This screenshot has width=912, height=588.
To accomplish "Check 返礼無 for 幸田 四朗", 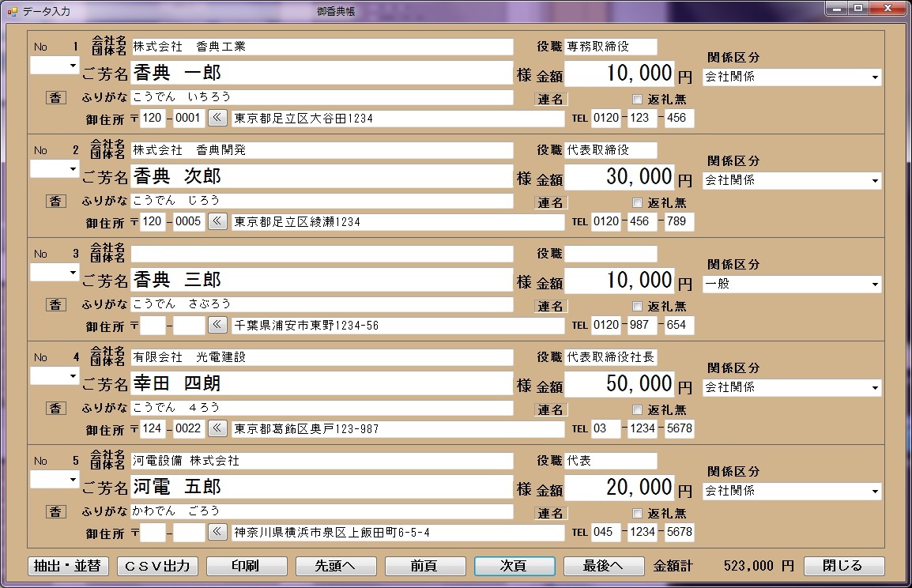I will pos(638,409).
